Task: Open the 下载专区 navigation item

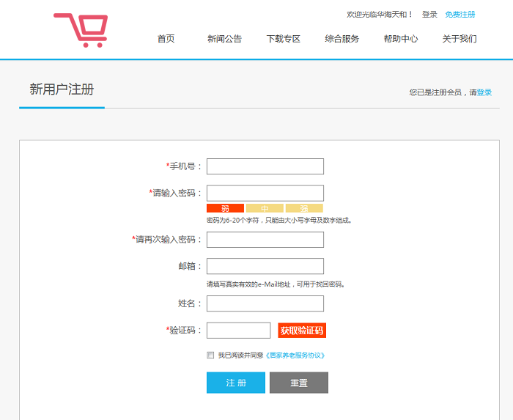Action: 284,39
